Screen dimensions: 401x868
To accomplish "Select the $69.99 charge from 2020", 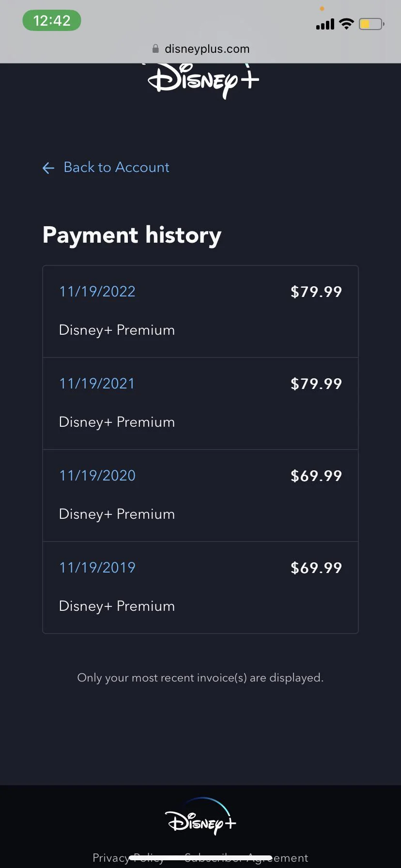I will point(316,476).
